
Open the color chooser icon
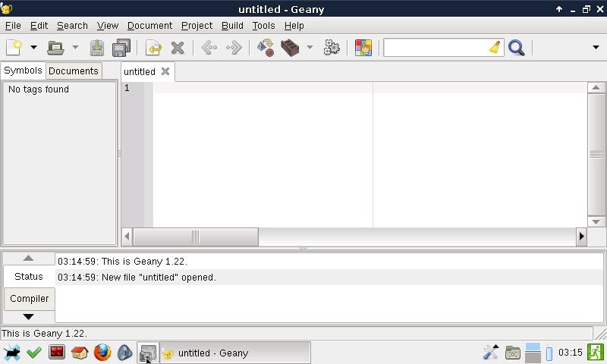click(x=363, y=48)
